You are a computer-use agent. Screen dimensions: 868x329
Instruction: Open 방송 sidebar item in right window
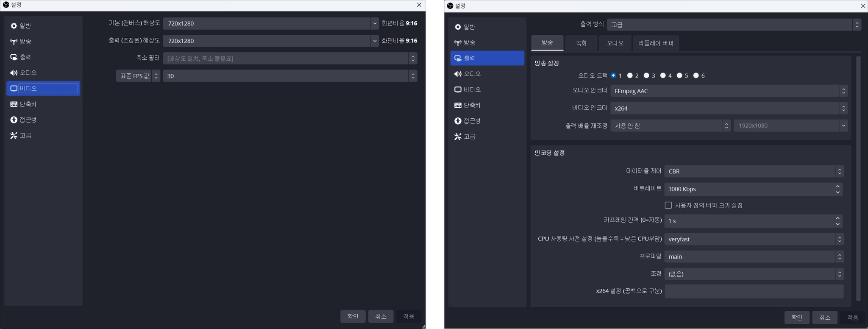coord(487,43)
